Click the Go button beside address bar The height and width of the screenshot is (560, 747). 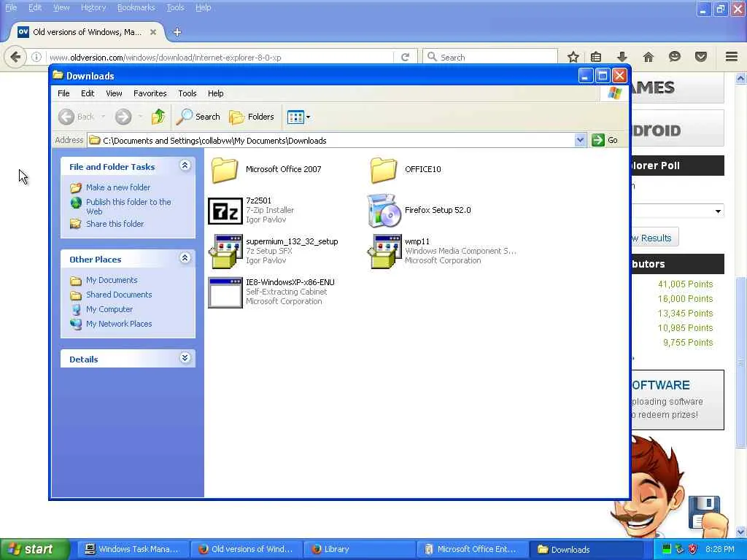[605, 140]
